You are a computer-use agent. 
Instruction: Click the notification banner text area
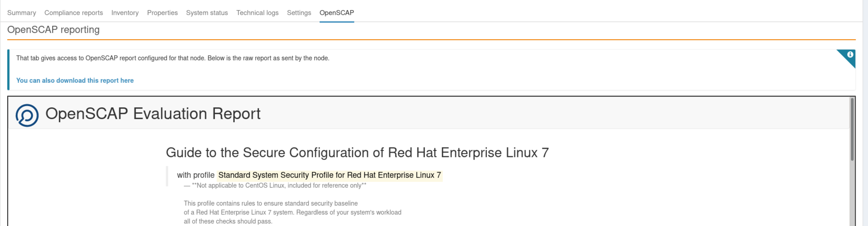[x=173, y=58]
